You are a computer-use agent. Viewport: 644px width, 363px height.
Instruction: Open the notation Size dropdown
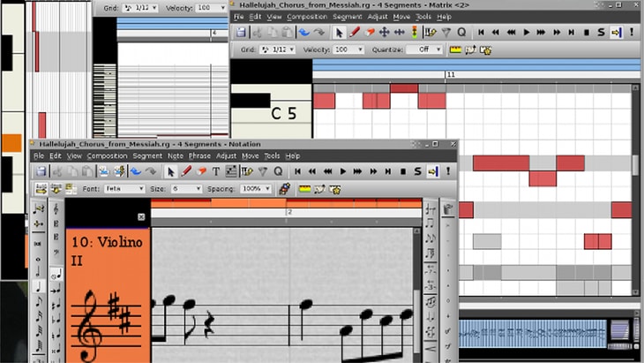pyautogui.click(x=186, y=189)
